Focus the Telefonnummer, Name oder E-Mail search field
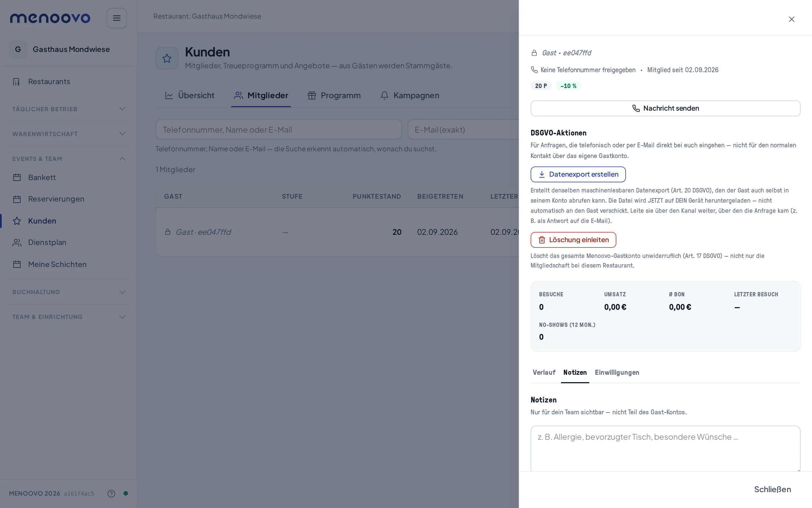Screen dimensions: 812x508 (279, 129)
